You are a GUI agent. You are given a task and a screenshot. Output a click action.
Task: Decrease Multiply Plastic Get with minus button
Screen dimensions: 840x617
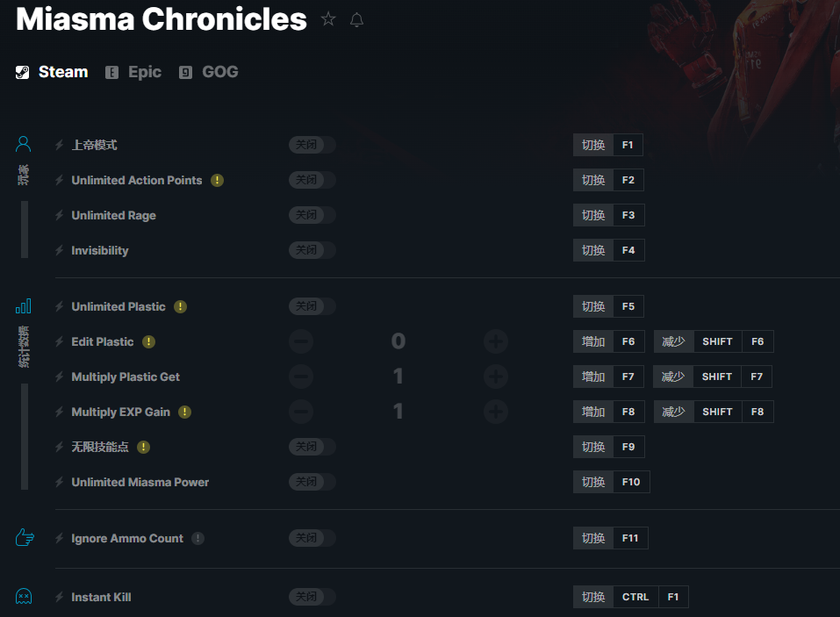301,377
